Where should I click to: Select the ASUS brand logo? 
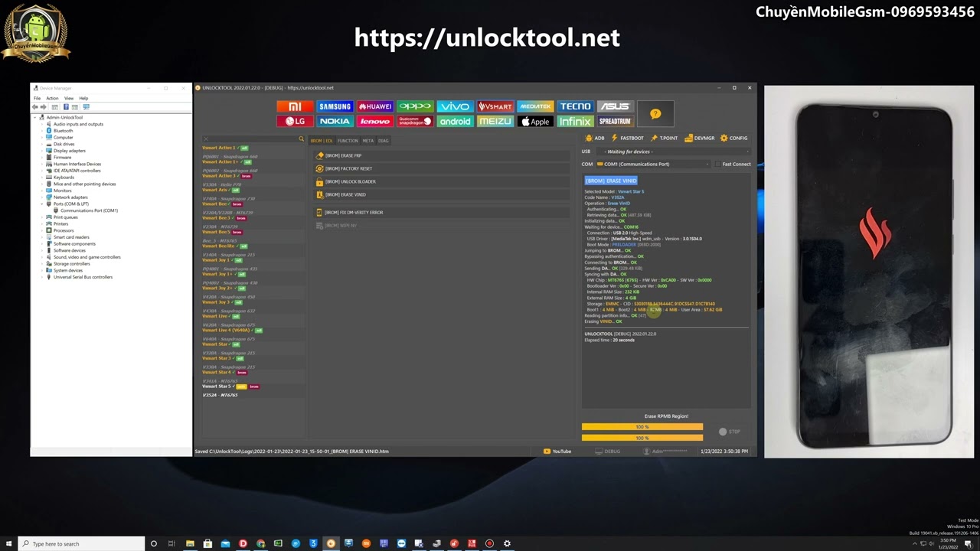tap(615, 106)
